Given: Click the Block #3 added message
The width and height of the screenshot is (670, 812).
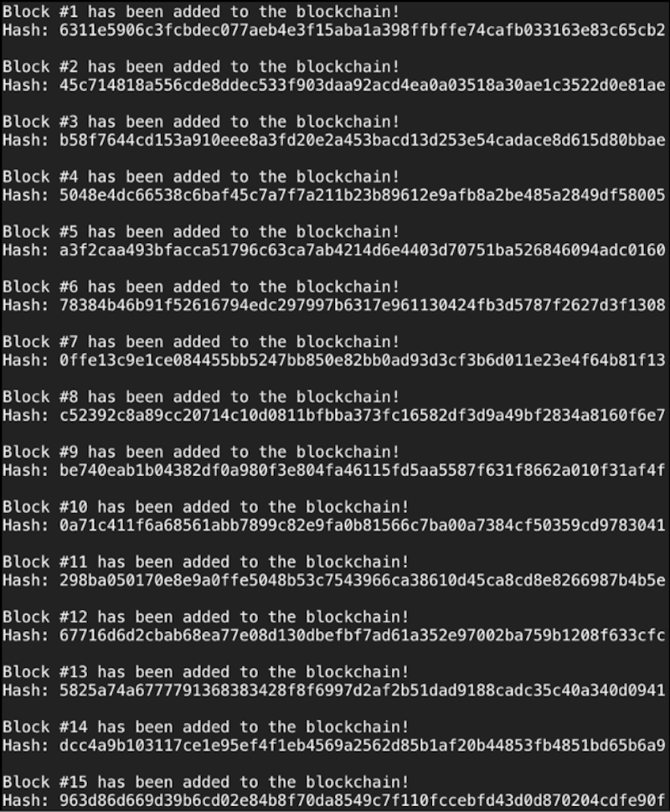Looking at the screenshot, I should (x=201, y=122).
